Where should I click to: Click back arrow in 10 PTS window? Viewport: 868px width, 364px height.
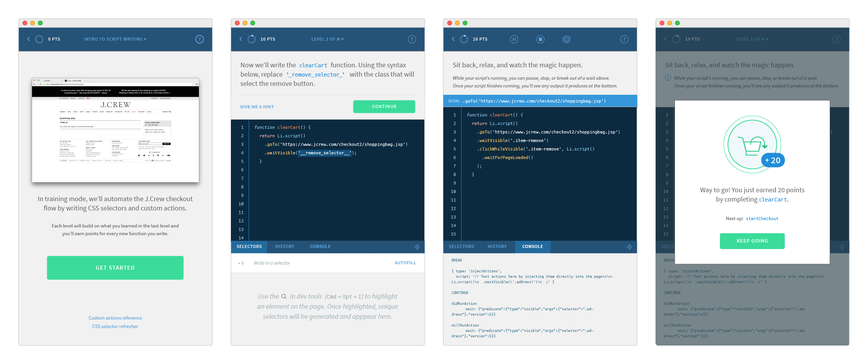(x=241, y=39)
